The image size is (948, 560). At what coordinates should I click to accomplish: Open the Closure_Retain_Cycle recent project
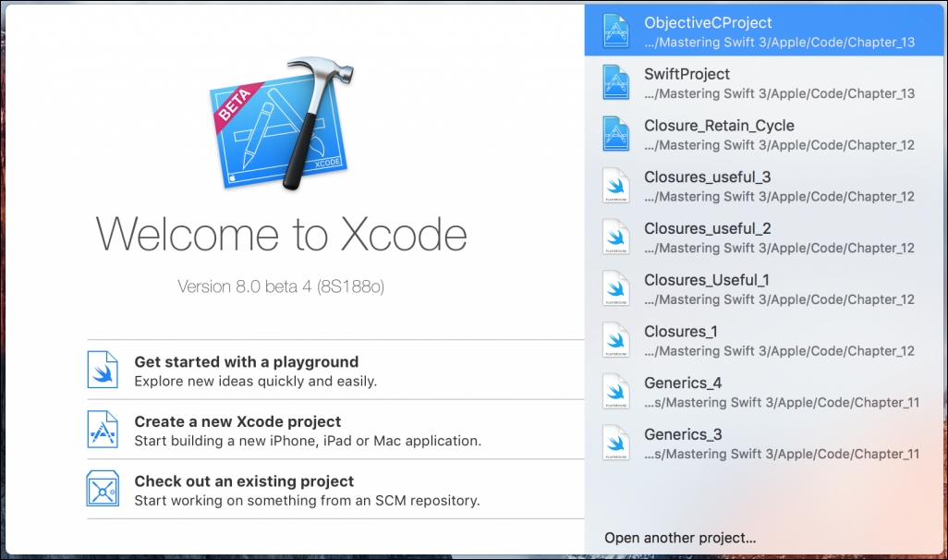pyautogui.click(x=763, y=134)
